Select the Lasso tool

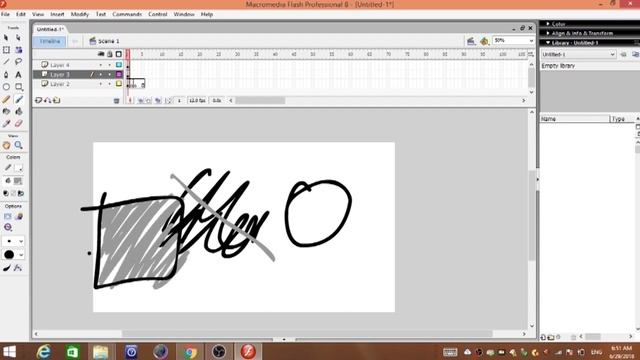coord(18,62)
